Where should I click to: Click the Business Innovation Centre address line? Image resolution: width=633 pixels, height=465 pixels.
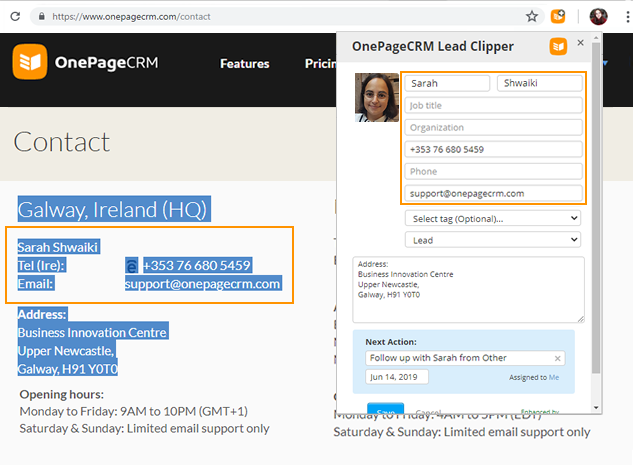click(x=92, y=333)
